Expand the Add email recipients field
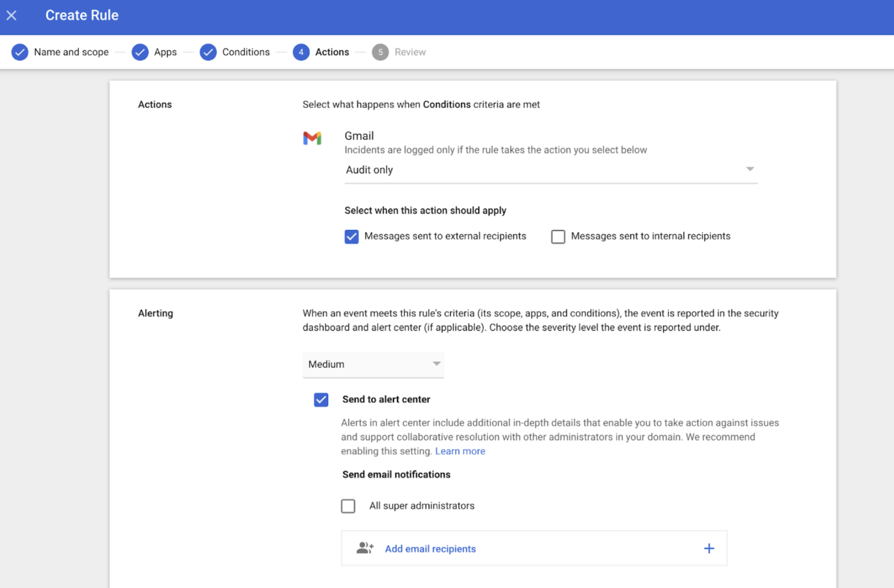 point(708,548)
